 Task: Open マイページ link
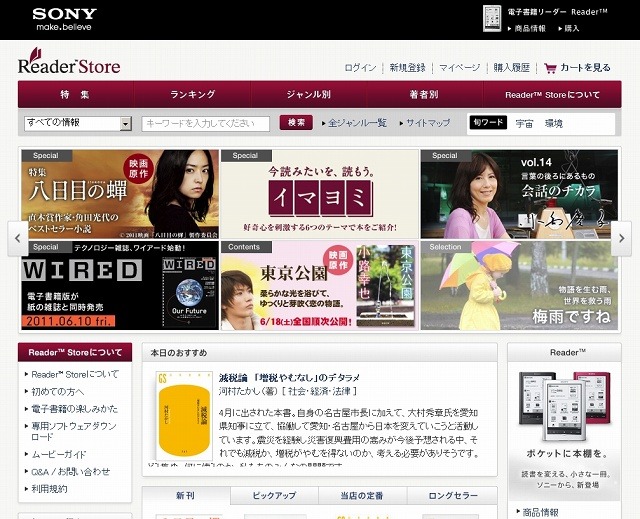click(x=459, y=68)
